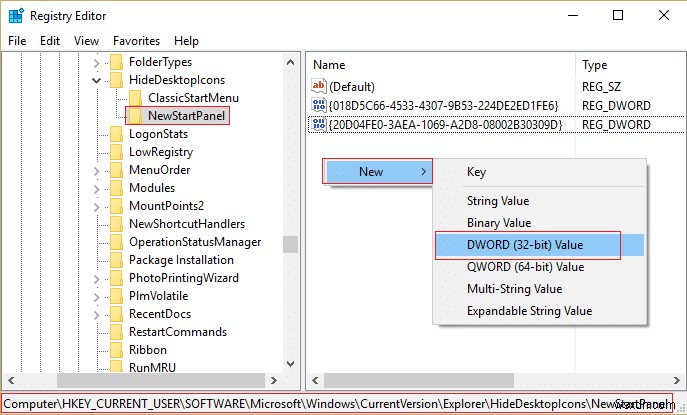Click tree pane scroll up arrow
687x415 pixels.
290,62
